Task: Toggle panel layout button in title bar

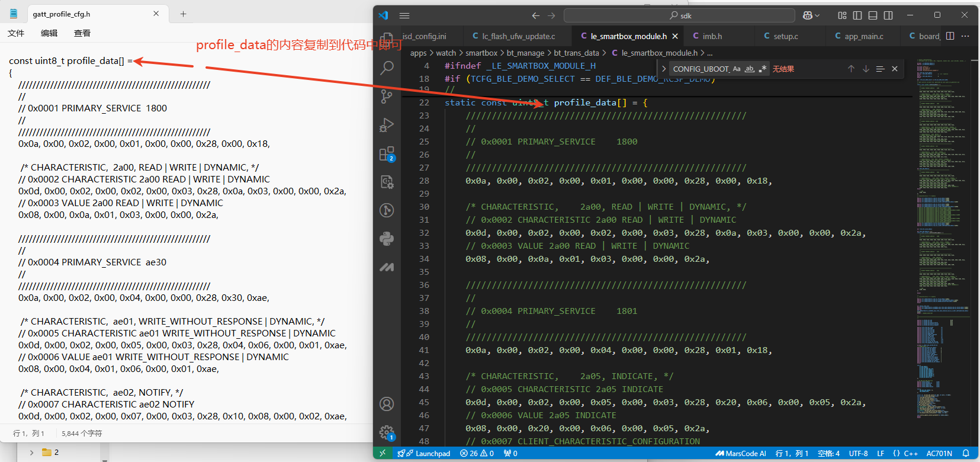Action: coord(873,15)
